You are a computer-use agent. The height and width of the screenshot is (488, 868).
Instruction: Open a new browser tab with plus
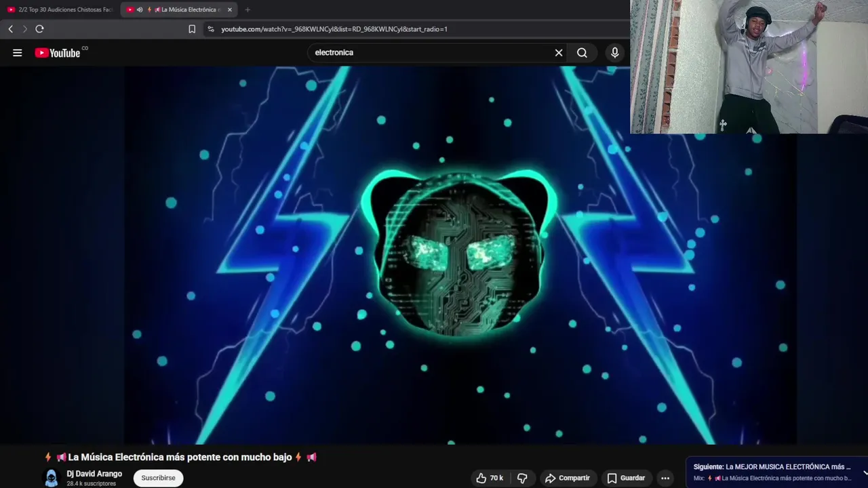pos(248,9)
